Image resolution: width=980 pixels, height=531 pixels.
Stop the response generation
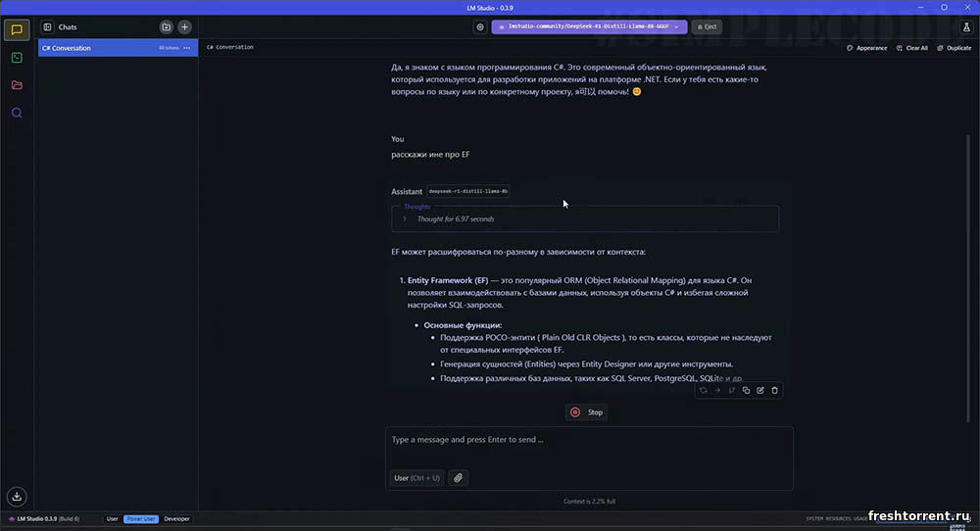pos(586,412)
